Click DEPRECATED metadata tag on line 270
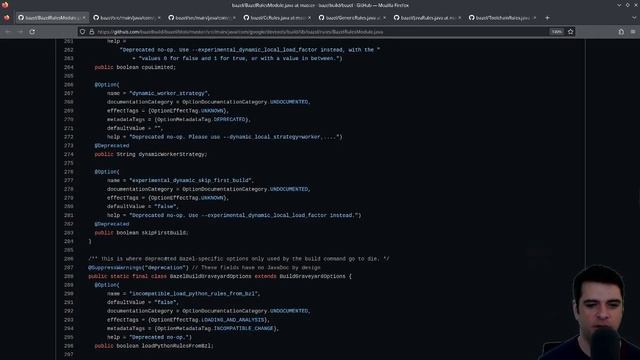The height and width of the screenshot is (360, 640). pos(230,119)
